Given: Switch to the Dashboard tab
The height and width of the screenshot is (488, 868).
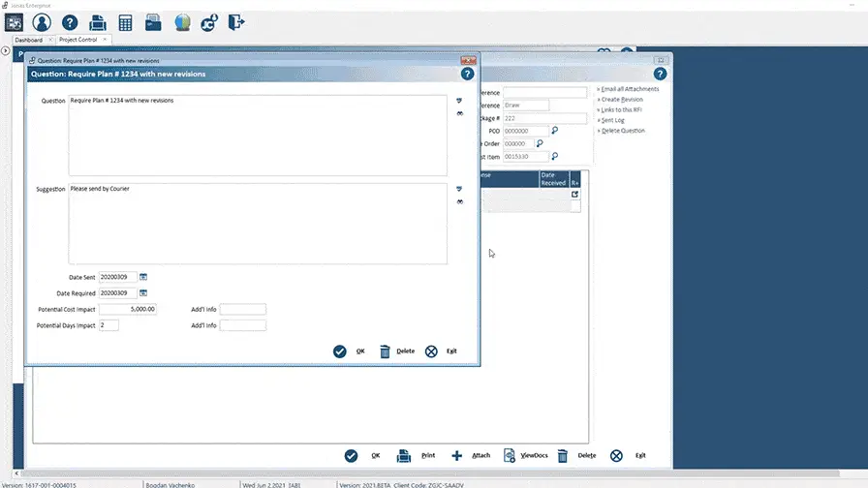Looking at the screenshot, I should [x=28, y=40].
